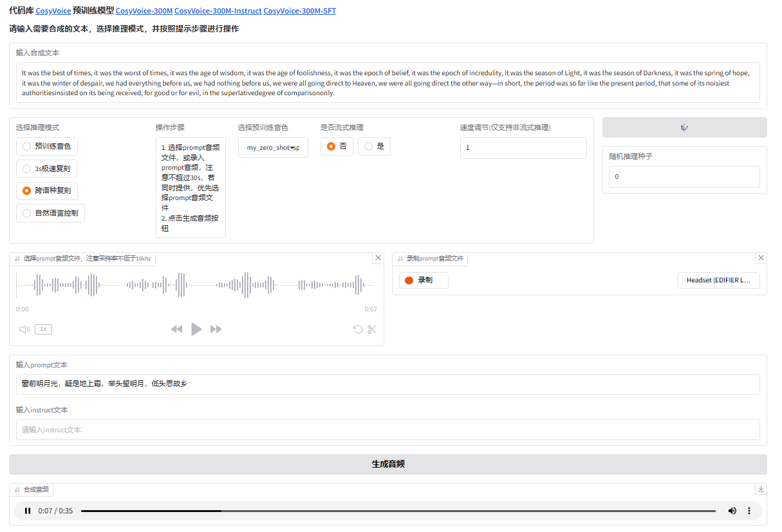
Task: Adjust volume via the speaker icon on prompt audio
Action: 24,329
